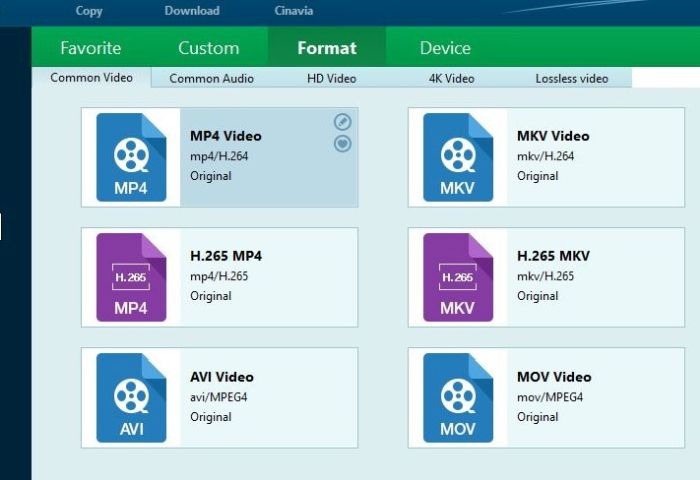
Task: Click the MKV Video file icon
Action: click(x=458, y=157)
